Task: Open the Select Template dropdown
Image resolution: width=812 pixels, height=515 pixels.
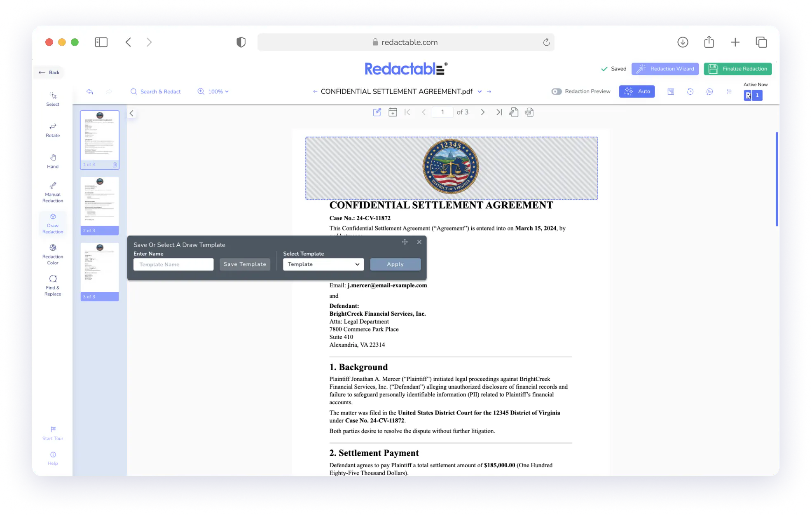Action: [x=323, y=264]
